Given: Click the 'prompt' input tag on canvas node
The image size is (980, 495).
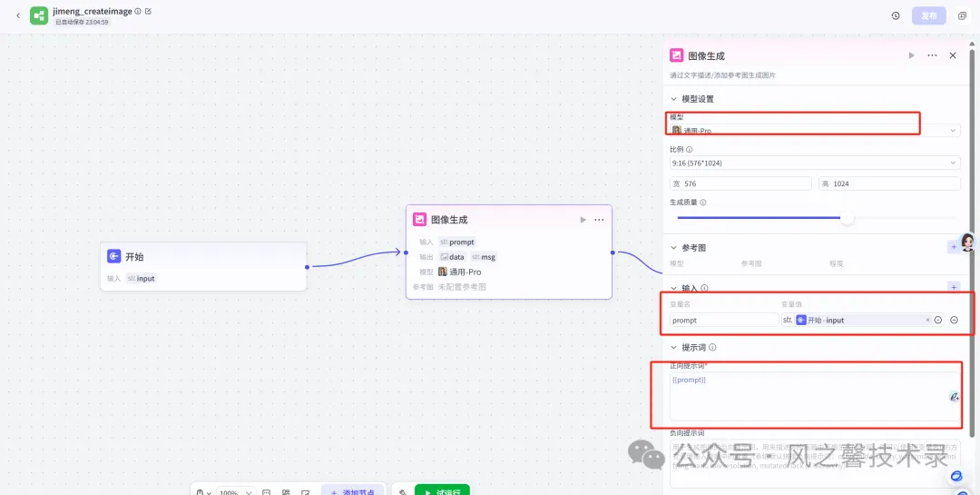Looking at the screenshot, I should [x=456, y=242].
